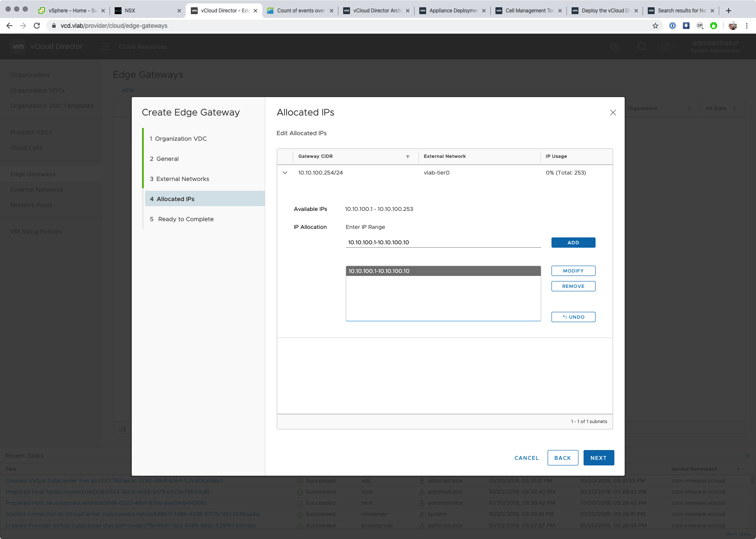Collapse the 10.10.100.254/24 subnet row

pyautogui.click(x=285, y=173)
